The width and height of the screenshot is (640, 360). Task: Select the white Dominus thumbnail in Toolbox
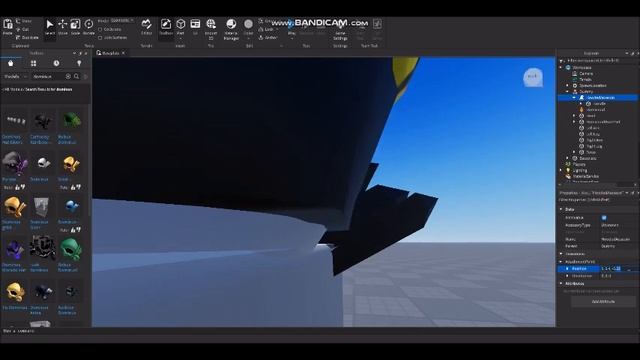(x=43, y=163)
